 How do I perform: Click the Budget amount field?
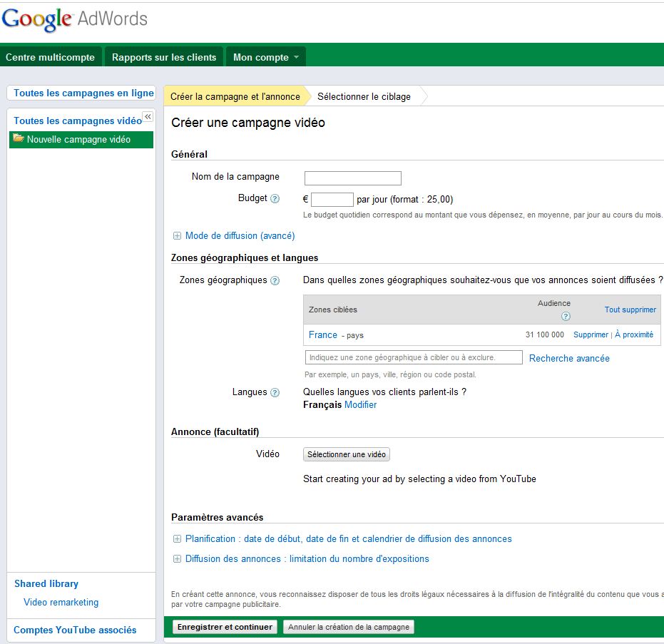click(x=332, y=199)
